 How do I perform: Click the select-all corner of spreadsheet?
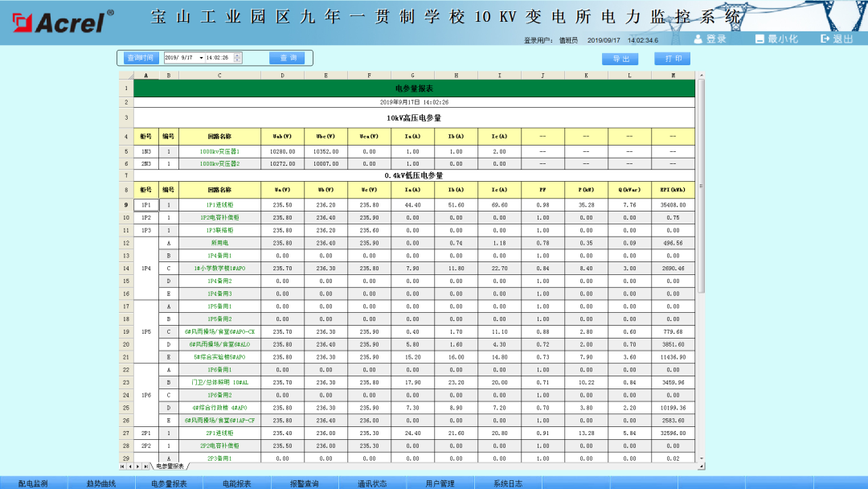pyautogui.click(x=126, y=76)
